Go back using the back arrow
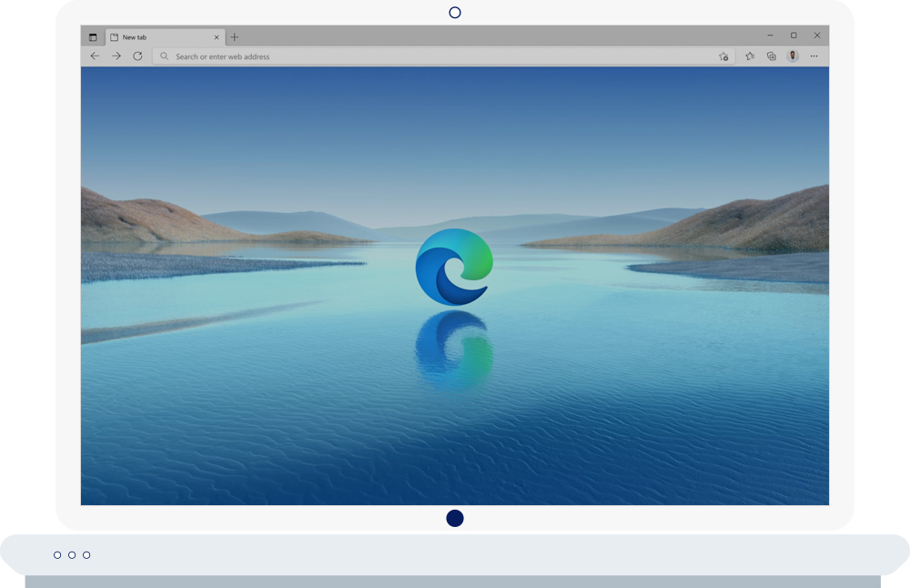The width and height of the screenshot is (910, 588). point(95,56)
